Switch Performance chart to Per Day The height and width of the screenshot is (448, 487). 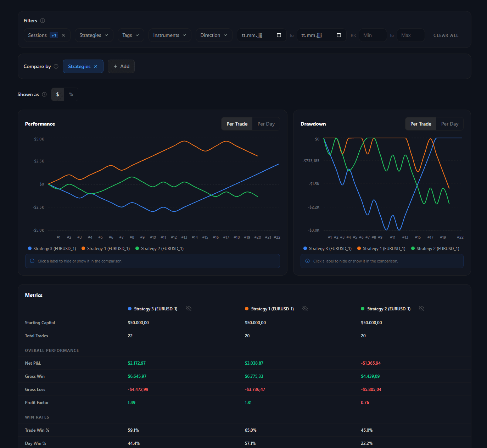coord(266,124)
